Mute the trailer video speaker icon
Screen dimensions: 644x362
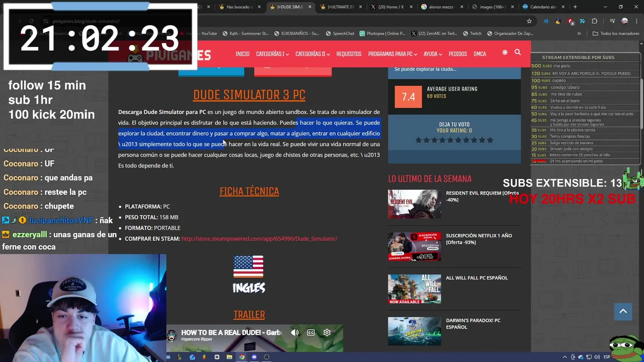point(295,332)
